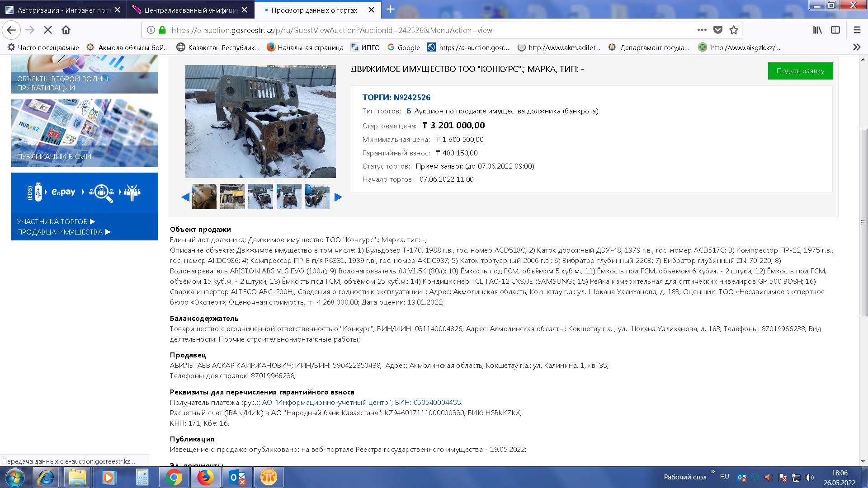Open page actions three-dot menu
The width and height of the screenshot is (868, 488).
[702, 30]
